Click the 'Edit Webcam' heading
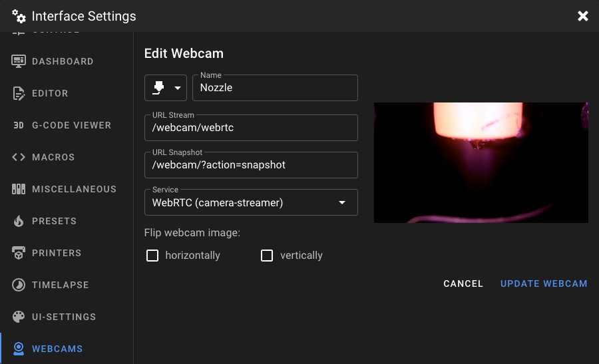This screenshot has width=599, height=364. pos(184,53)
